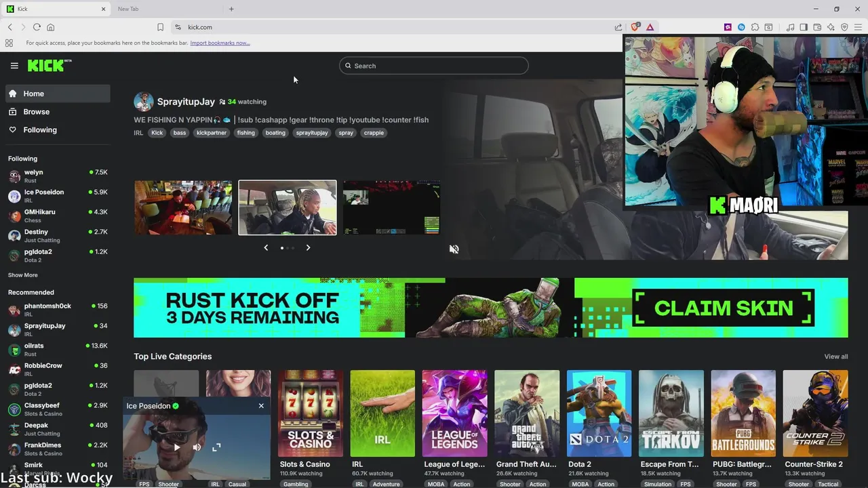Bookmark this page icon
The width and height of the screenshot is (868, 488).
tap(160, 27)
